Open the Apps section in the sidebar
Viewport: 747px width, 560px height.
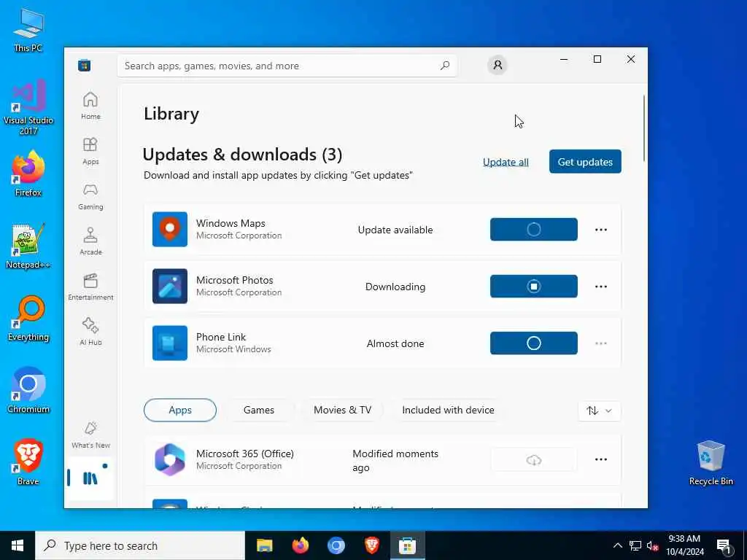coord(90,151)
